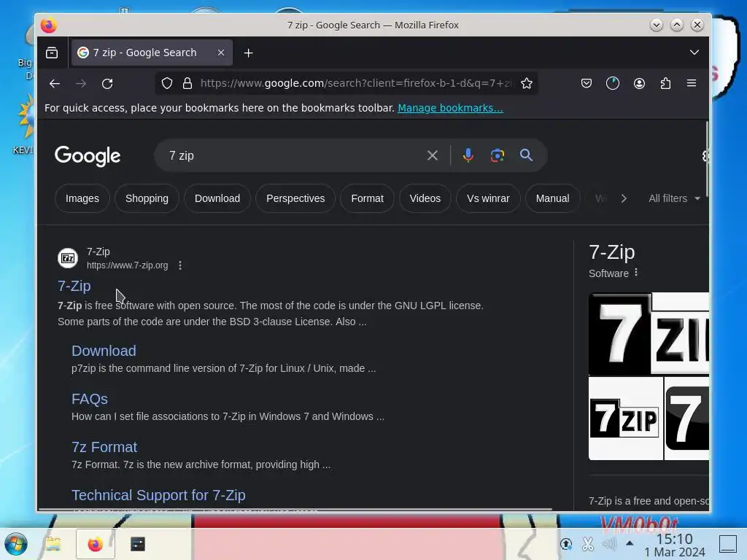747x560 pixels.
Task: Open Save to Pocket
Action: click(587, 83)
